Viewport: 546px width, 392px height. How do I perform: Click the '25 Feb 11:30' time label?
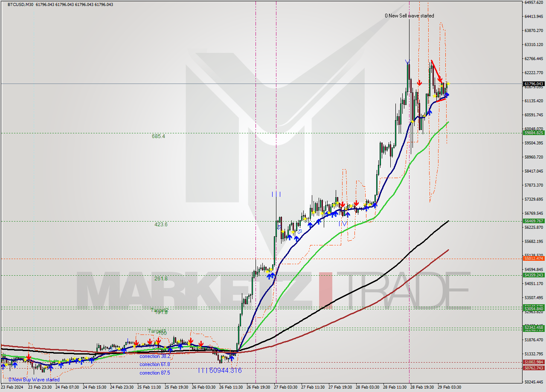click(x=149, y=388)
